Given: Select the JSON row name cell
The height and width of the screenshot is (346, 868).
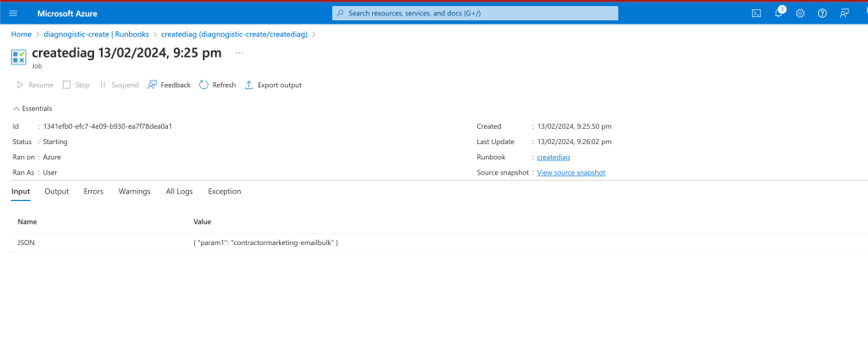Looking at the screenshot, I should point(26,243).
